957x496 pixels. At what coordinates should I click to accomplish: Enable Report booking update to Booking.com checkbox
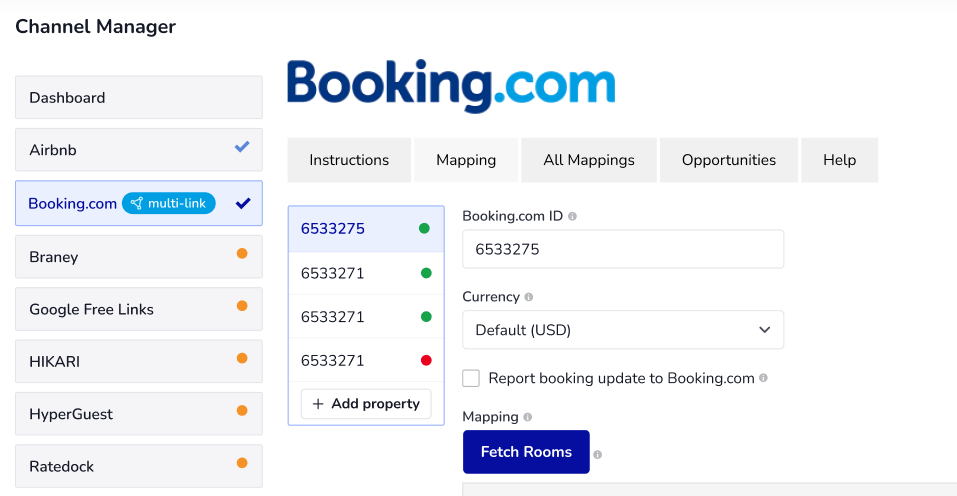coord(471,378)
